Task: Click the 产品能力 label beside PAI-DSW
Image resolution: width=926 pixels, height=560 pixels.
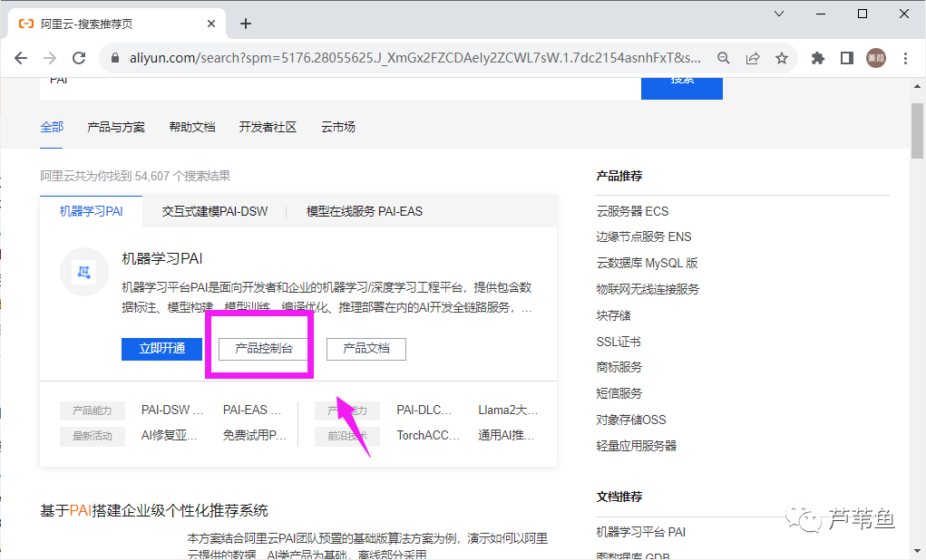Action: tap(93, 410)
